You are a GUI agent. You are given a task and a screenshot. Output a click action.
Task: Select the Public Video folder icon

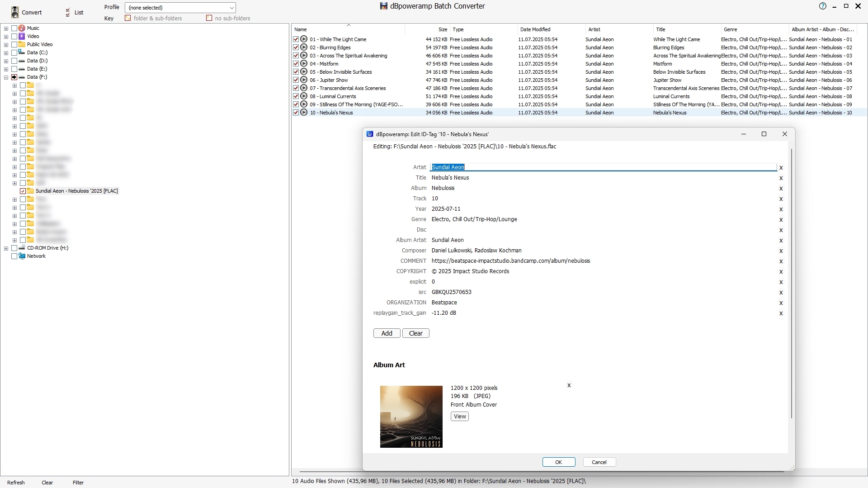coord(22,44)
